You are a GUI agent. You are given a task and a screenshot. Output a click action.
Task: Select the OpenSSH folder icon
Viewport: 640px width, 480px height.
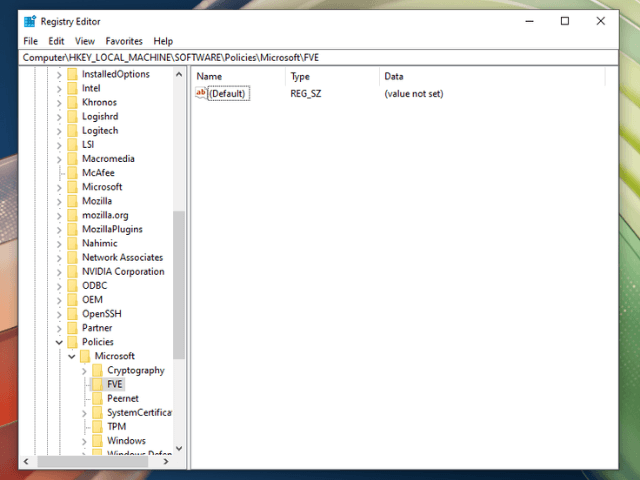point(72,313)
